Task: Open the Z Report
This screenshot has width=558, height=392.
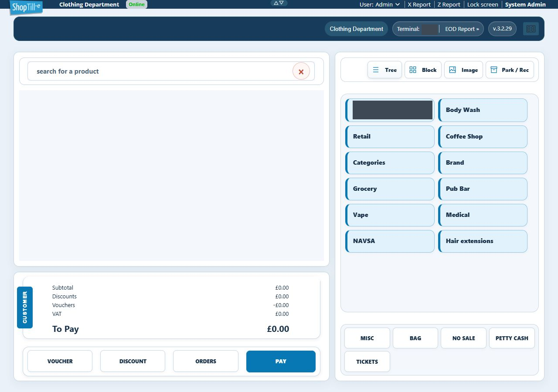Action: pyautogui.click(x=449, y=4)
